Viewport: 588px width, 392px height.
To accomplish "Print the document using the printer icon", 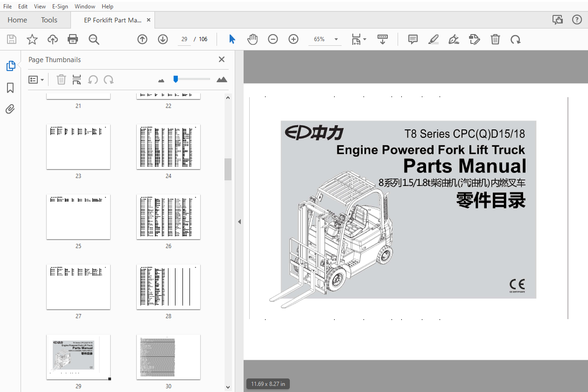I will (73, 39).
